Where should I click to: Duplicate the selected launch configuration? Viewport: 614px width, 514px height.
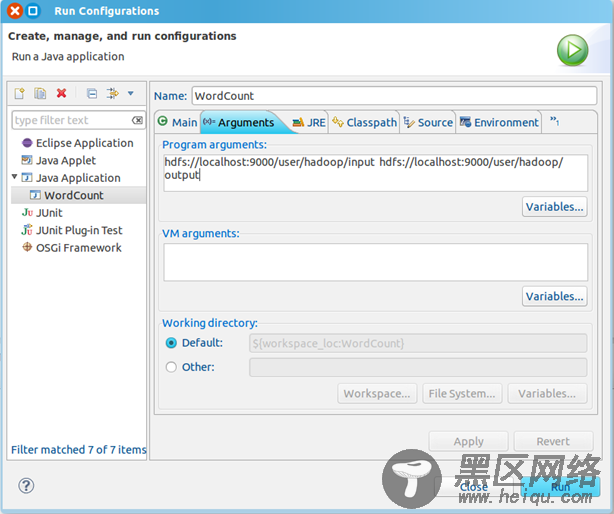(40, 94)
